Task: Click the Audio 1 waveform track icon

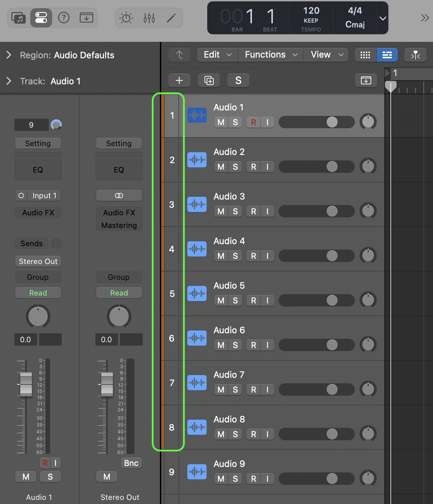Action: pos(197,115)
